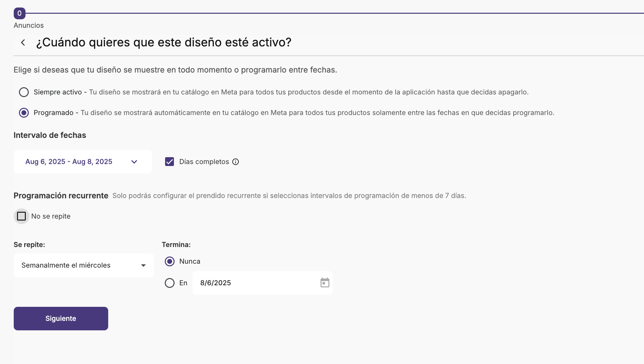This screenshot has height=364, width=644.
Task: Select the Programado radio option
Action: pyautogui.click(x=24, y=113)
